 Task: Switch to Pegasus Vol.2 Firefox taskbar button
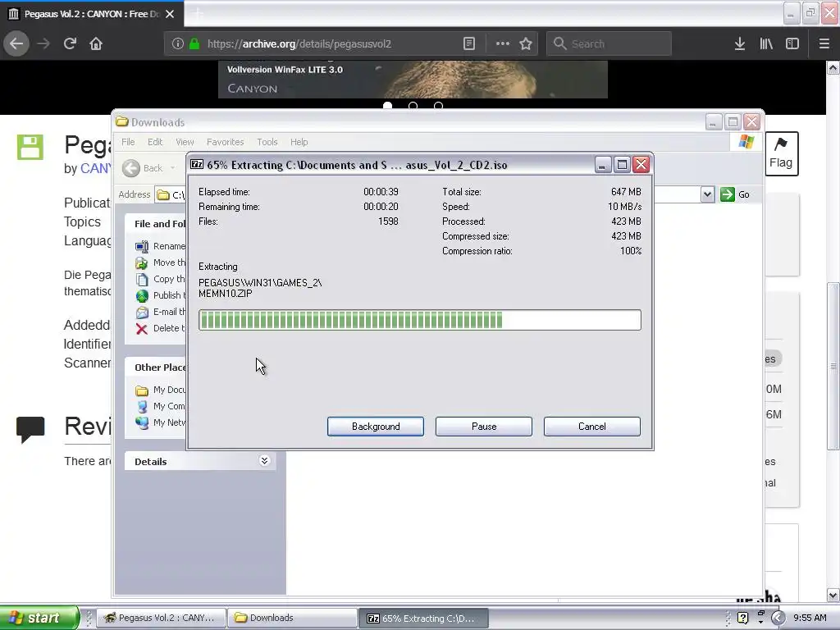click(x=162, y=618)
